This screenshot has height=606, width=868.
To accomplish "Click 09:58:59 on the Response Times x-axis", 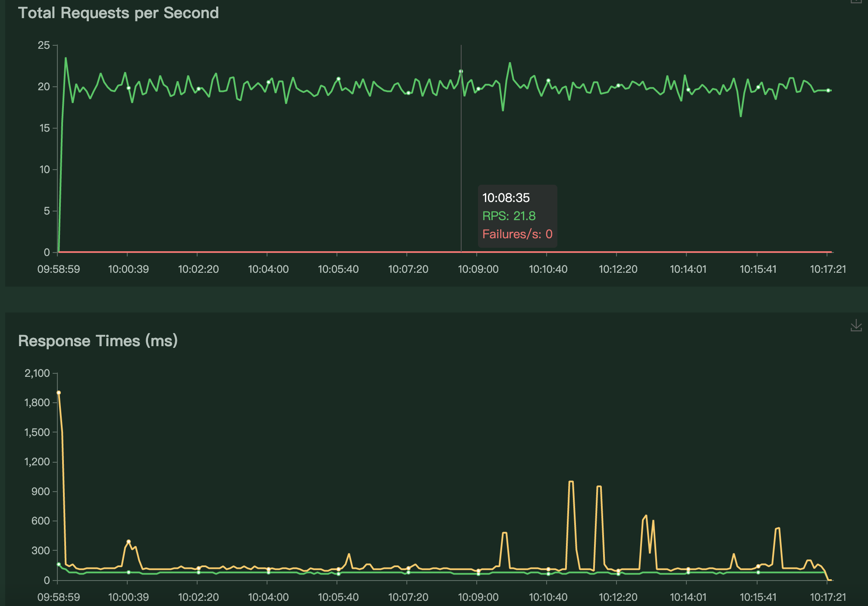I will click(59, 597).
